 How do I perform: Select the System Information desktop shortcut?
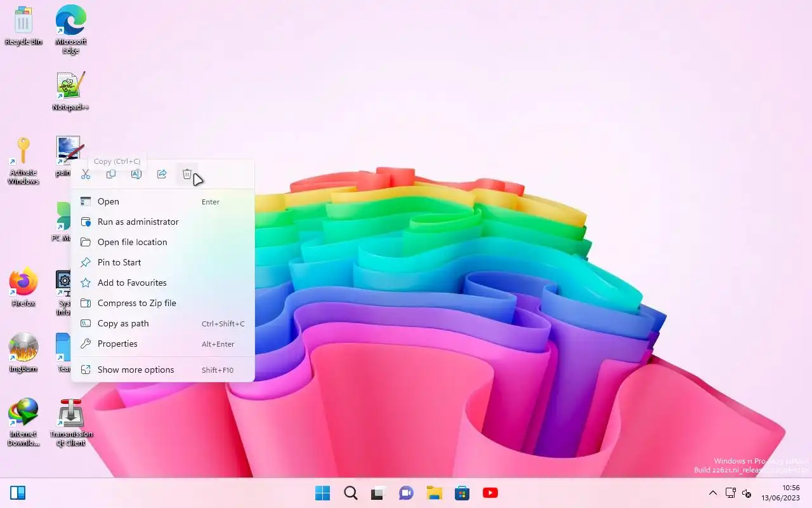coord(63,293)
